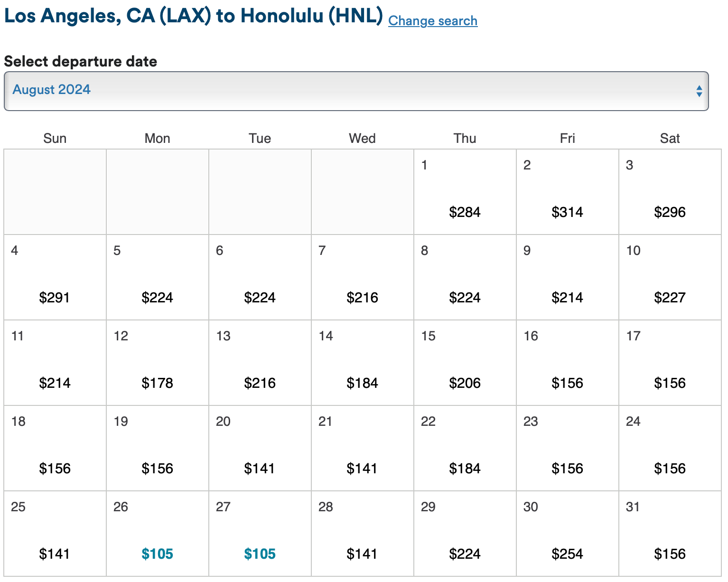
Task: Open the August 2024 month dropdown
Action: click(x=356, y=91)
